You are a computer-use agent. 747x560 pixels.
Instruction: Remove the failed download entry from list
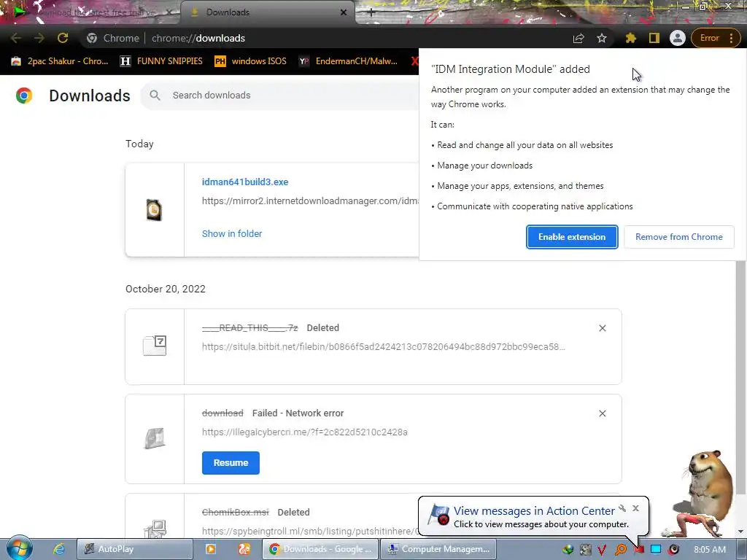point(602,413)
